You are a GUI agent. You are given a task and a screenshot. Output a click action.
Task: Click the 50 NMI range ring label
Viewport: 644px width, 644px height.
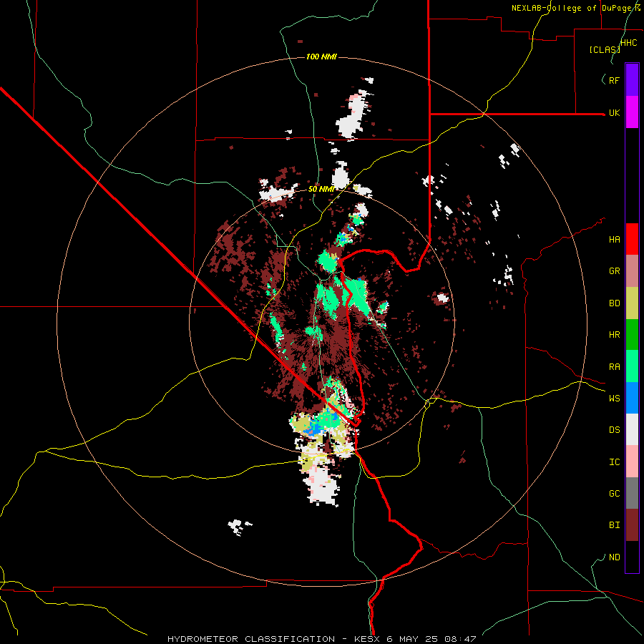(321, 189)
